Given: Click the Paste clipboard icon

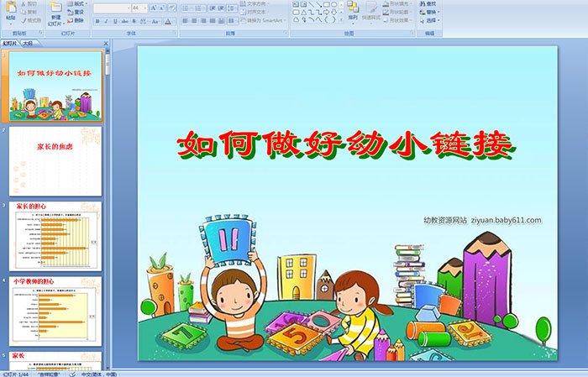Looking at the screenshot, I should click(11, 7).
